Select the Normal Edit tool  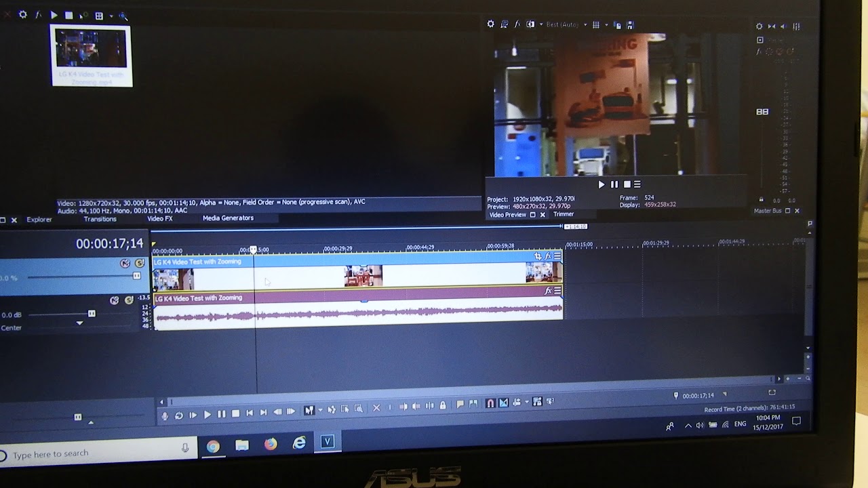coord(309,410)
